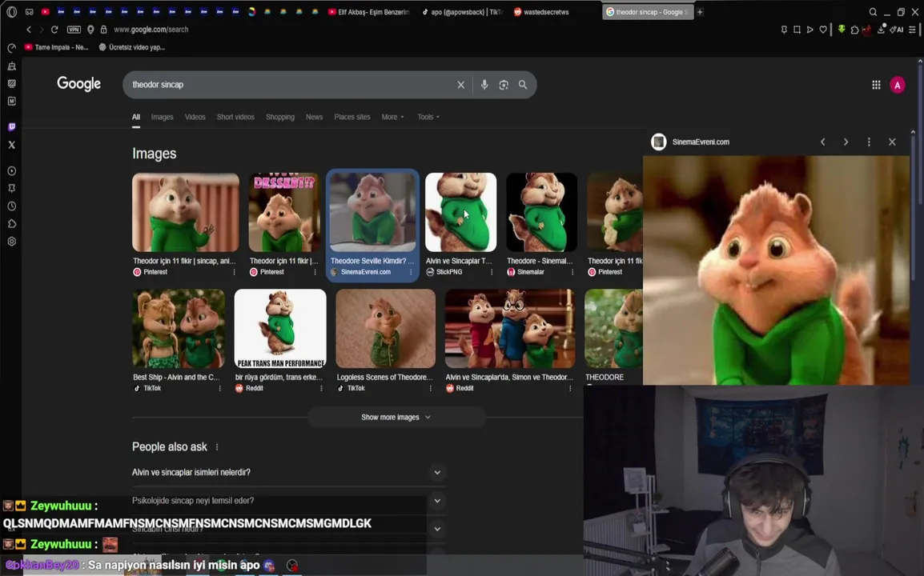Go back to the previous page
This screenshot has width=924, height=576.
(x=28, y=30)
